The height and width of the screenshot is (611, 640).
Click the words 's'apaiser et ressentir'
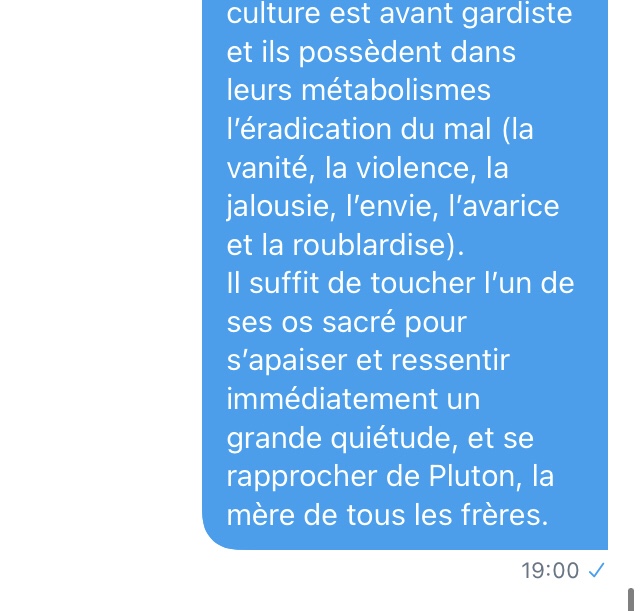click(368, 360)
